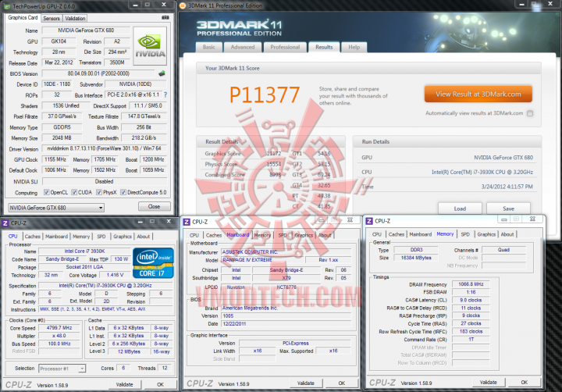Click the P11377 score text
This screenshot has width=562, height=392.
[264, 95]
